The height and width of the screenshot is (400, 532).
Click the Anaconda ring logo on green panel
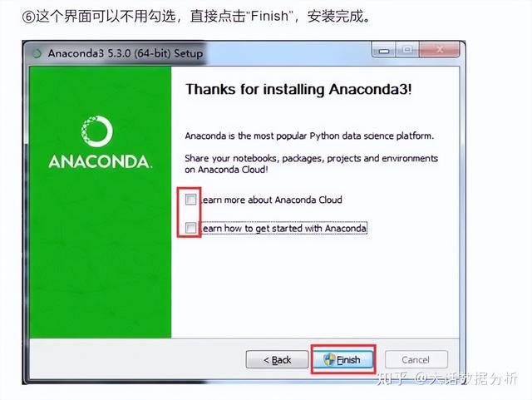97,131
